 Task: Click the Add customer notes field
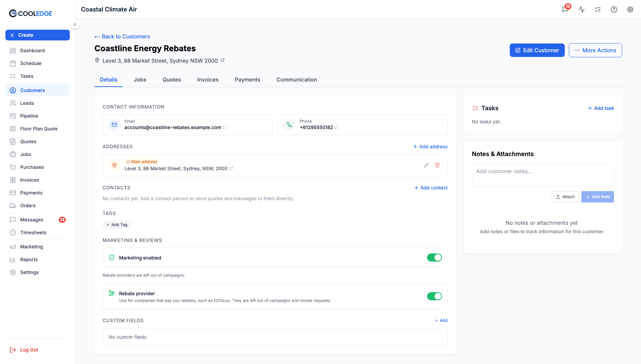(x=543, y=175)
